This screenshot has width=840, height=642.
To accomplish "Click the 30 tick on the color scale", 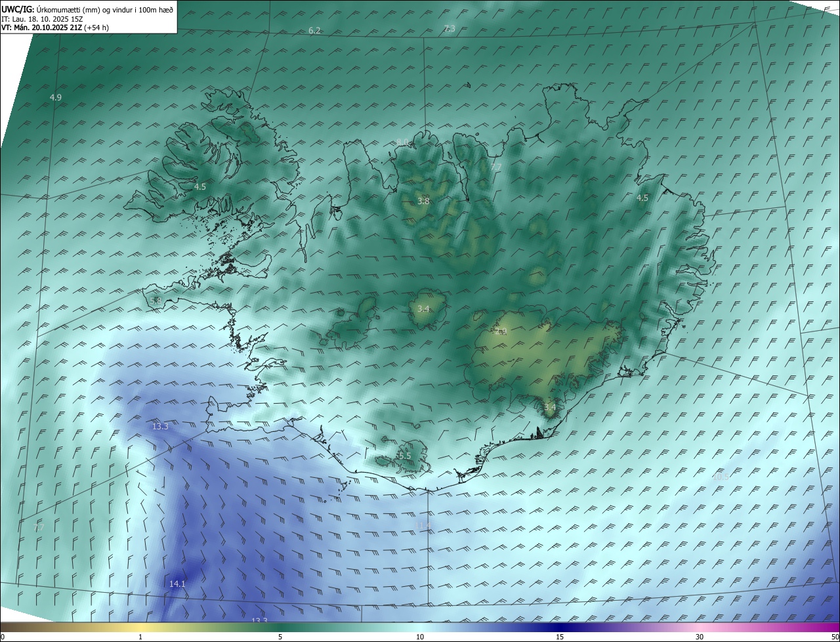I will [700, 637].
